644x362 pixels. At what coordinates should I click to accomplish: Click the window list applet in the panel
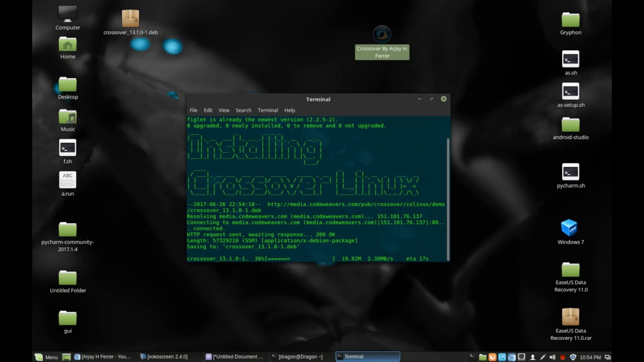[608, 357]
